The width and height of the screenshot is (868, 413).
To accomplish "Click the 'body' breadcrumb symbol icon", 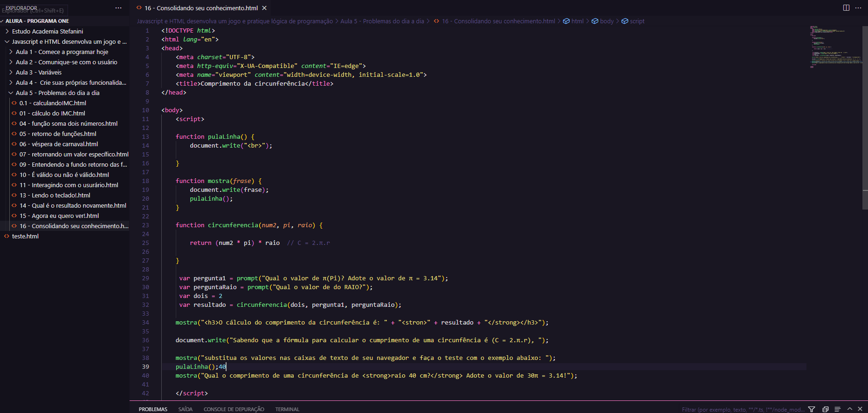I will coord(595,21).
